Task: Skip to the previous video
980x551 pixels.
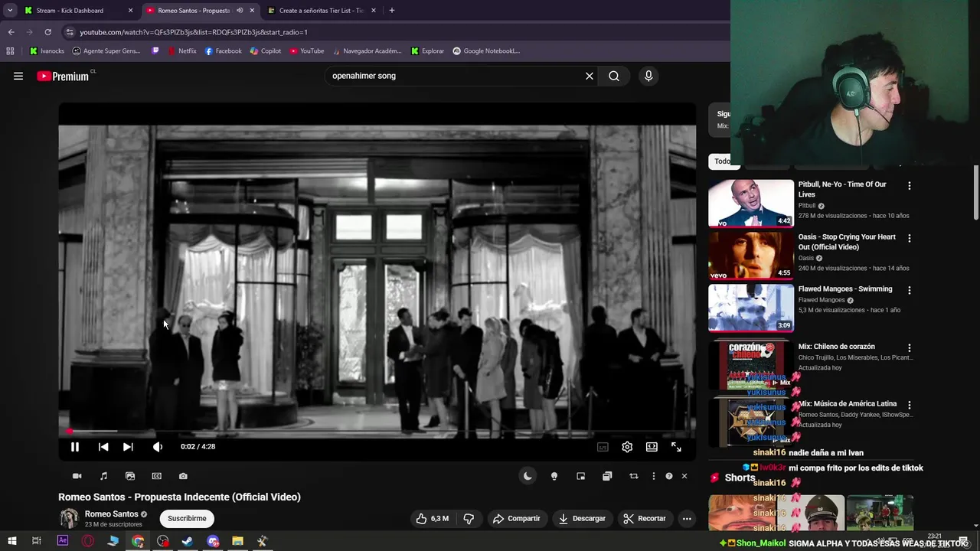Action: [103, 447]
